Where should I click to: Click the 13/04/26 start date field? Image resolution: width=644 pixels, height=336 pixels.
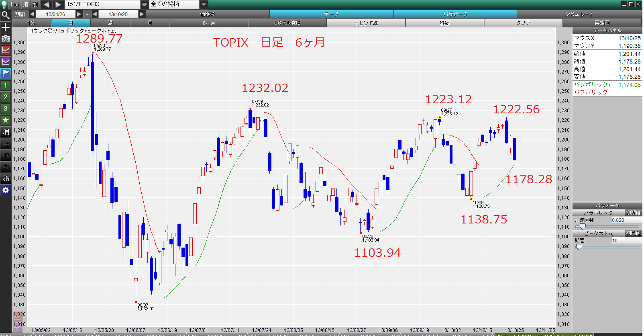[x=55, y=14]
